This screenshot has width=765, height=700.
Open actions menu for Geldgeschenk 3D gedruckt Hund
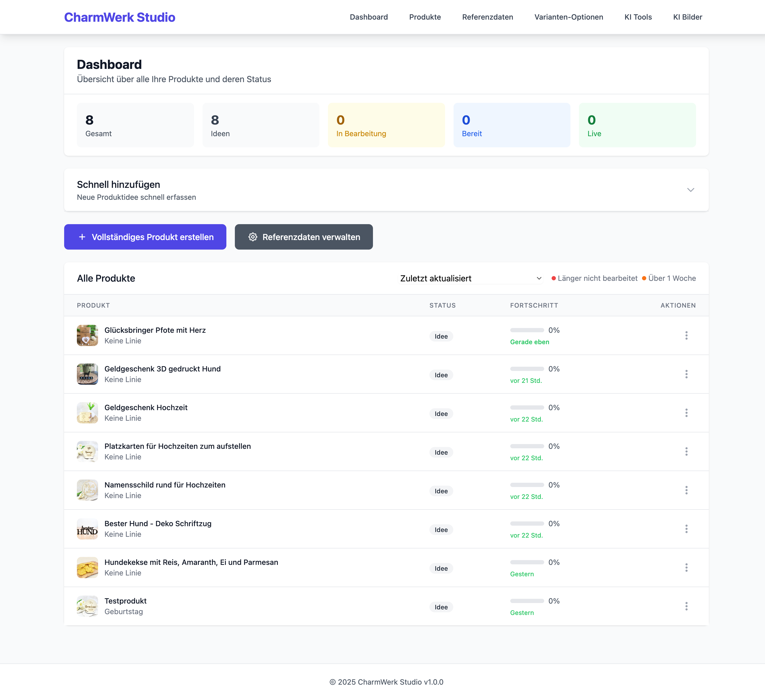(x=686, y=374)
